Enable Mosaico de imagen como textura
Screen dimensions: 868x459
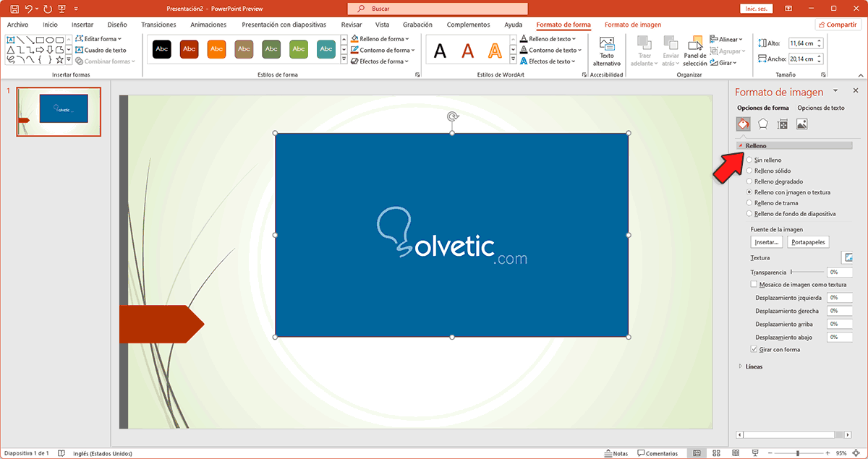point(753,284)
